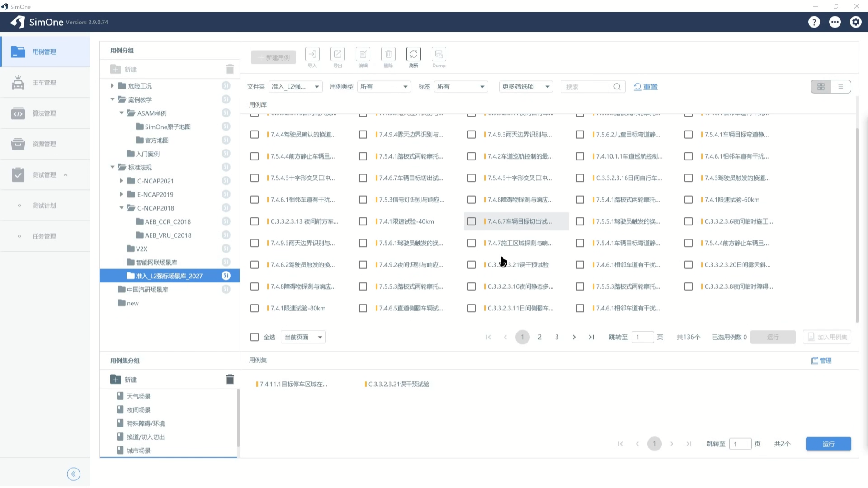Check the 7.4.9.4雾天边界识别与 case checkbox
Screen dimensions: 868x488
click(363, 135)
